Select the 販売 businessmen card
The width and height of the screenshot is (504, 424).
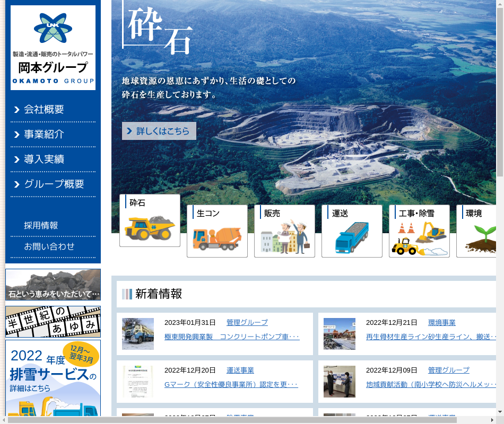pyautogui.click(x=284, y=231)
